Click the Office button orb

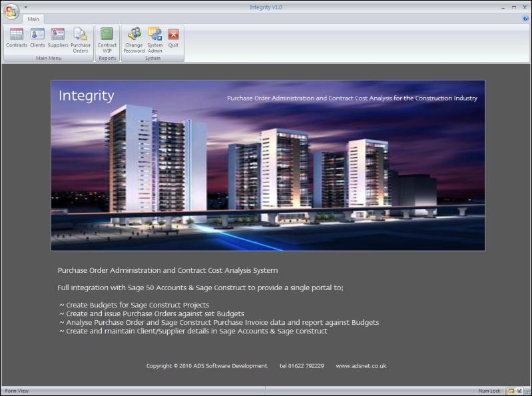(x=11, y=11)
